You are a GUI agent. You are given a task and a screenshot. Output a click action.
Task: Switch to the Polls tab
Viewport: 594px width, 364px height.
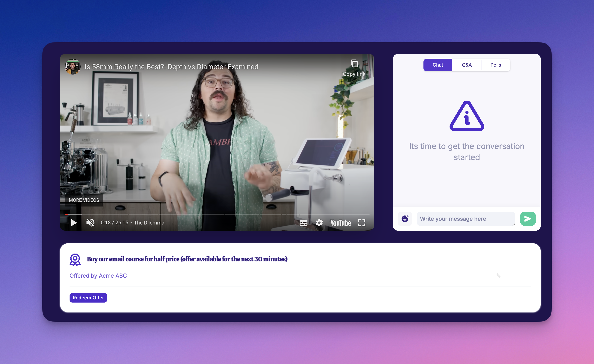pos(495,65)
